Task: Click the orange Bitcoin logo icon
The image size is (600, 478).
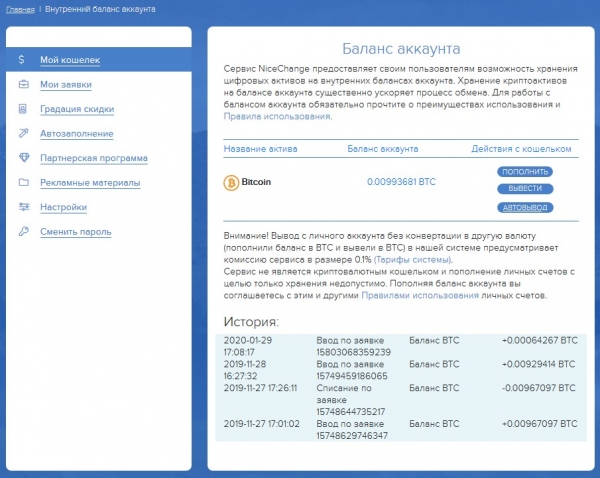Action: tap(231, 183)
